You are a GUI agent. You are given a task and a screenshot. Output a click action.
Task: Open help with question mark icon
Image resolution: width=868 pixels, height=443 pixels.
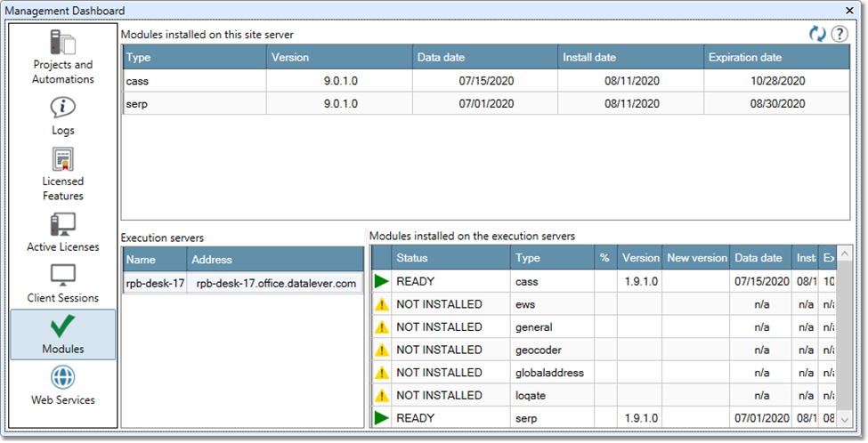840,34
